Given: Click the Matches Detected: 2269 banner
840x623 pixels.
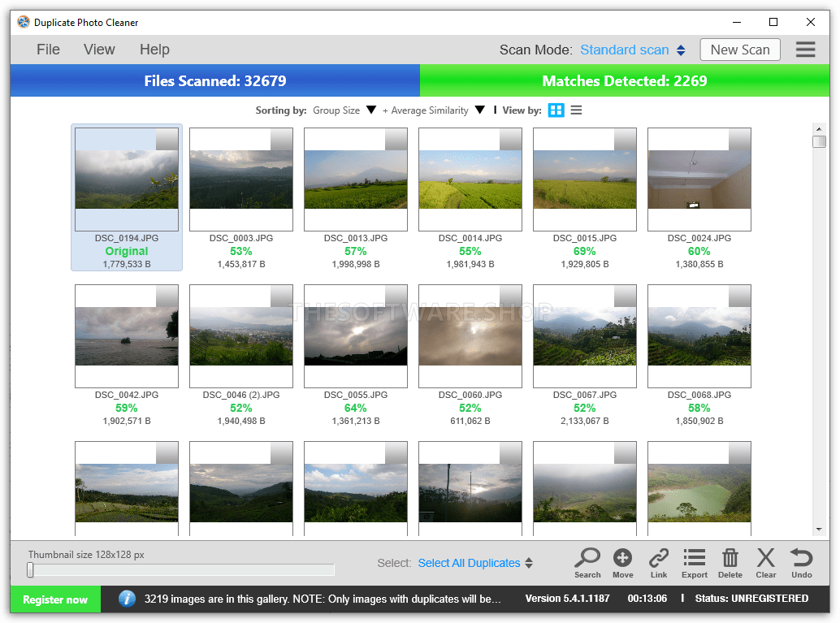Looking at the screenshot, I should pos(625,81).
